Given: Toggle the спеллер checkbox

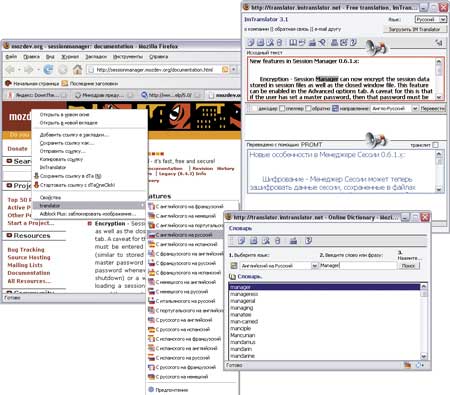Looking at the screenshot, I should point(282,108).
